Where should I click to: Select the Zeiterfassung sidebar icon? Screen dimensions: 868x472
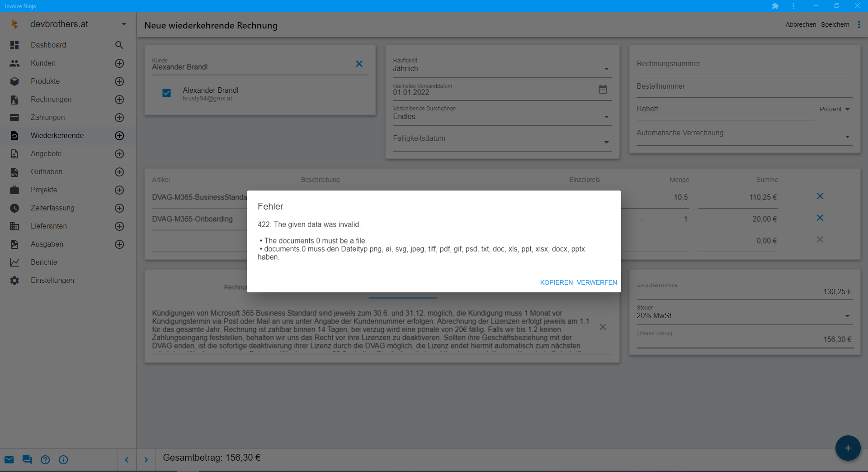click(x=14, y=208)
